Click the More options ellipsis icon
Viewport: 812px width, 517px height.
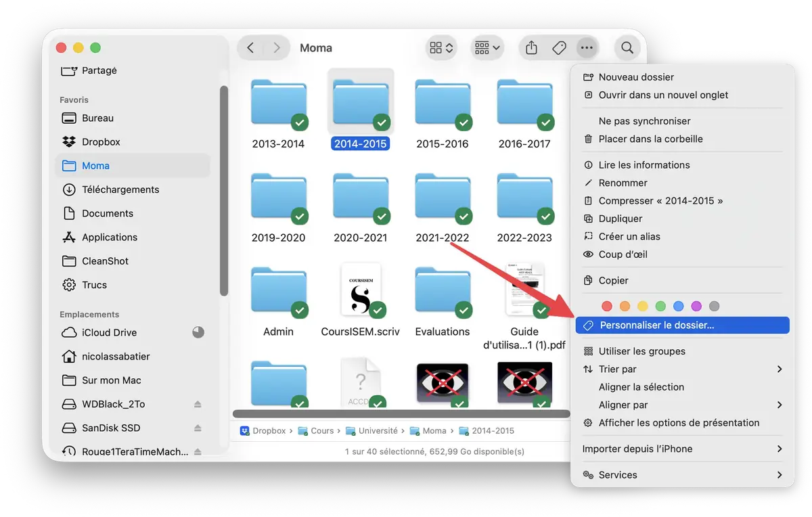tap(587, 47)
